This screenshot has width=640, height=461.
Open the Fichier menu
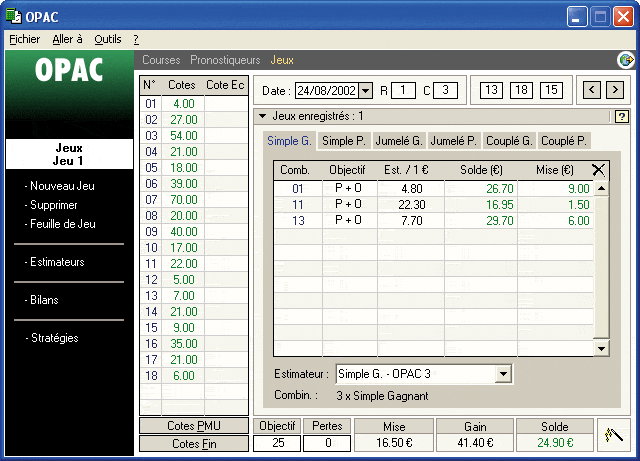(x=24, y=39)
